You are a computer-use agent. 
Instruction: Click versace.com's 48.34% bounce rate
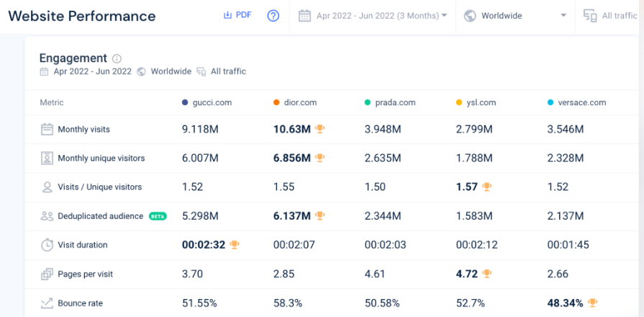[565, 303]
